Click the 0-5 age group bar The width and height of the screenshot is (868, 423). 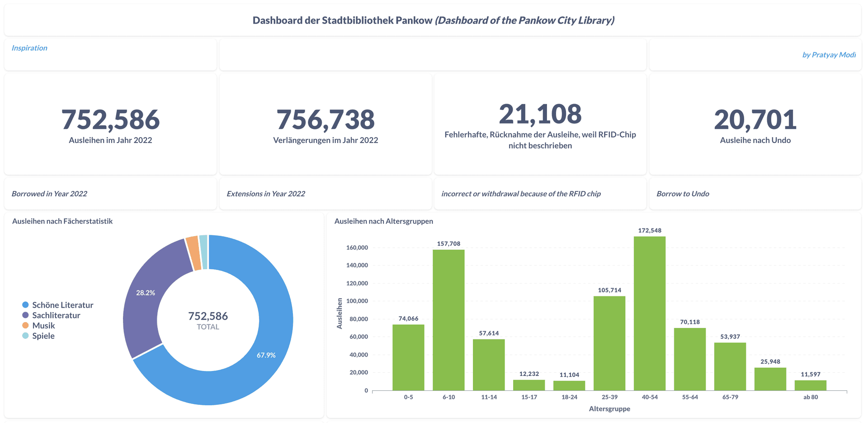tap(408, 357)
